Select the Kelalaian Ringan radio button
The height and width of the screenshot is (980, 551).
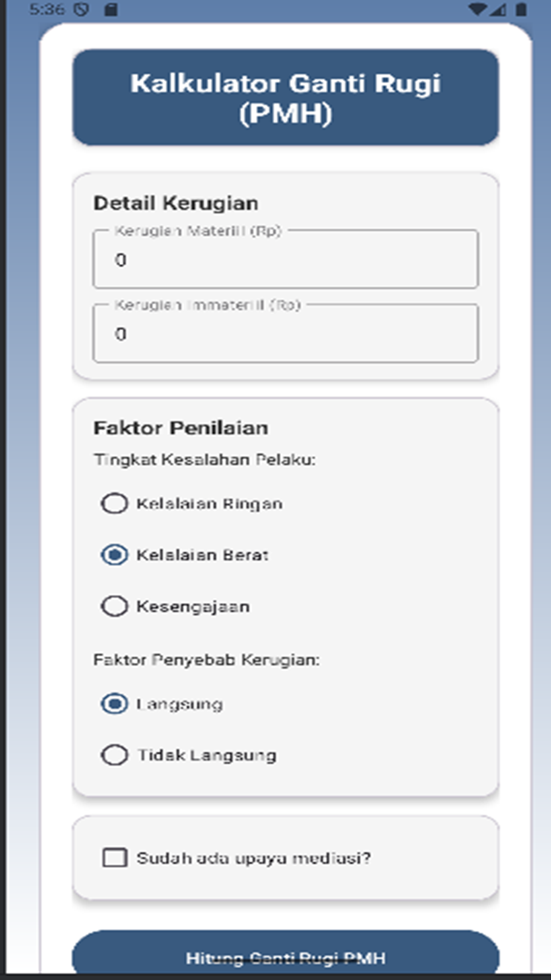coord(114,504)
